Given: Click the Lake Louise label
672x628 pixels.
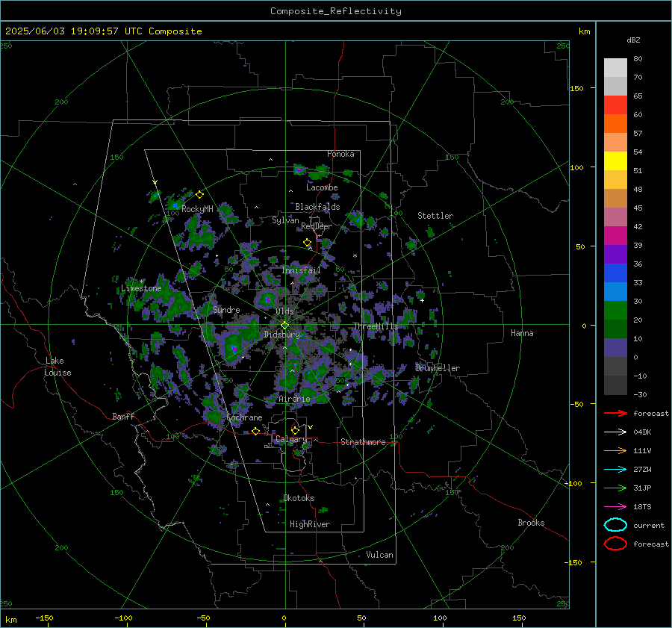Looking at the screenshot, I should tap(57, 367).
